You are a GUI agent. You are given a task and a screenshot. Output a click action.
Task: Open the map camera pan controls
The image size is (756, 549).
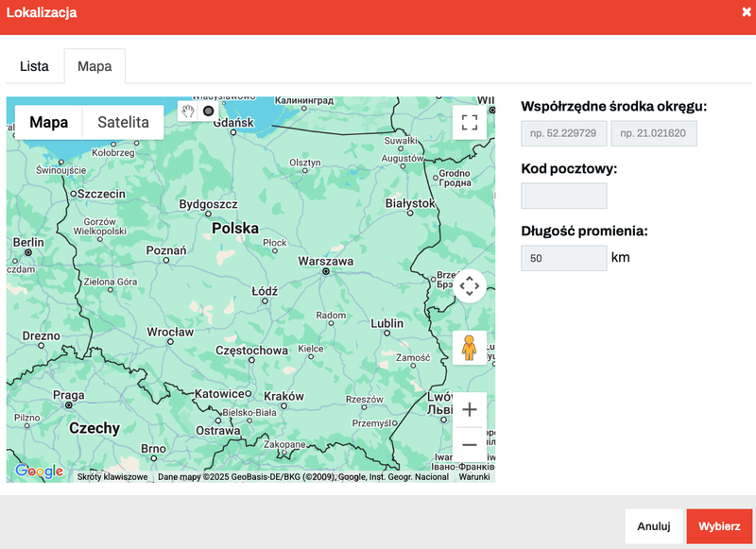click(470, 285)
